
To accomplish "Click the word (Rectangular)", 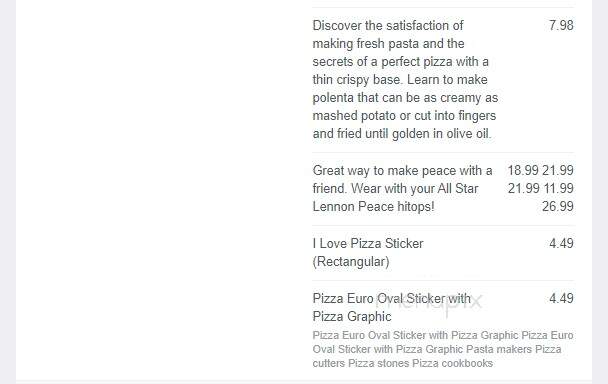I will point(351,262).
